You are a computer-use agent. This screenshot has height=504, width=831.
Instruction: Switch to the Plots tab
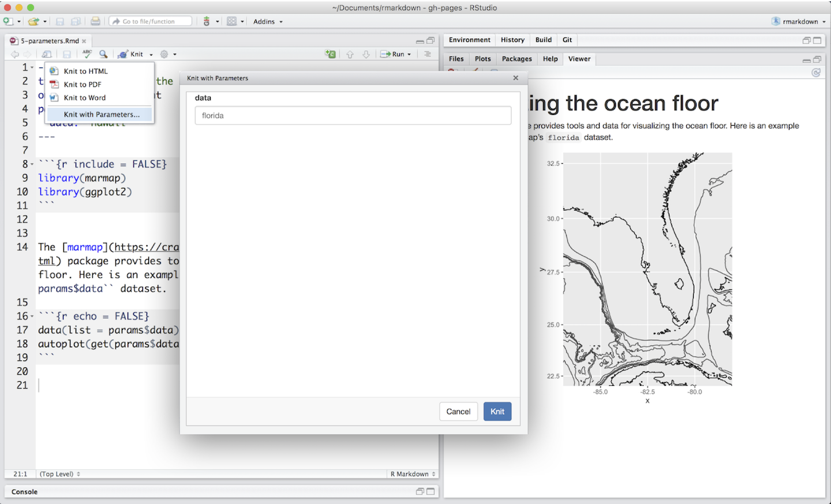(483, 59)
